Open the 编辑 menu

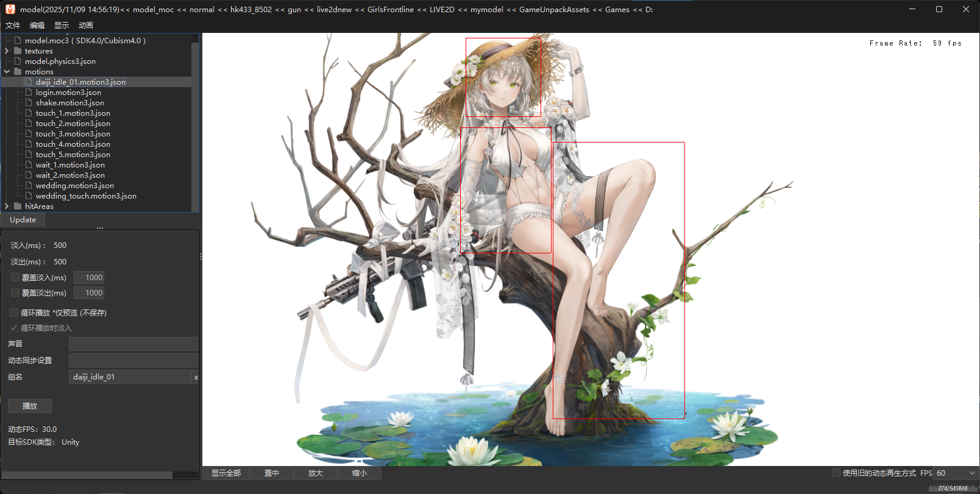click(37, 26)
